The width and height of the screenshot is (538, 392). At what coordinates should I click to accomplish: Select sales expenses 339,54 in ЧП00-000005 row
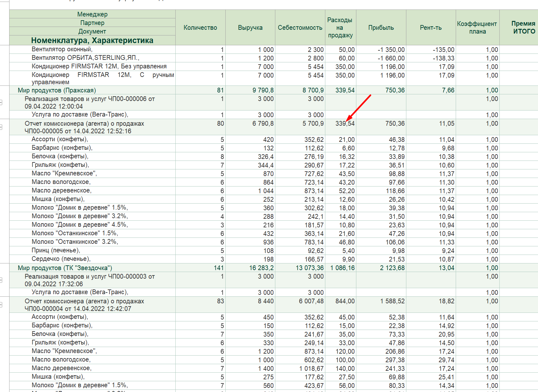(x=345, y=123)
